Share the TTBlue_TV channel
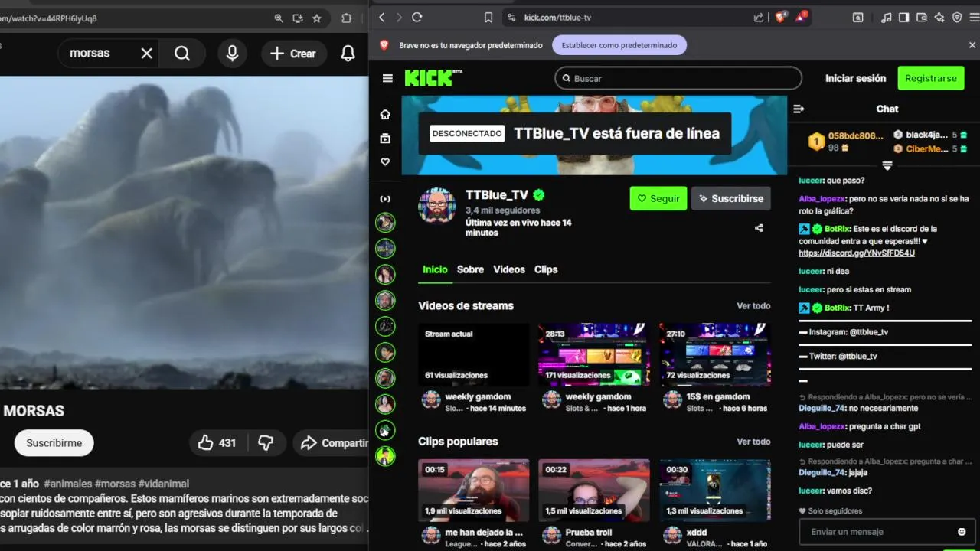 pos(759,228)
